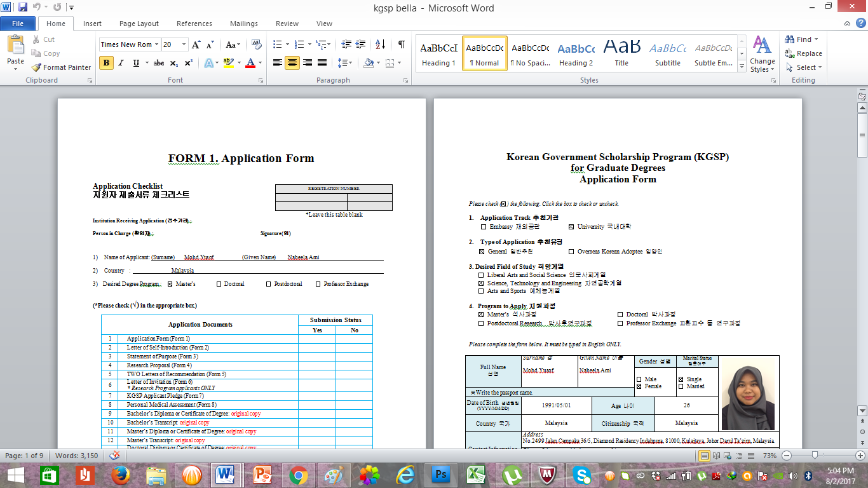This screenshot has width=868, height=488.
Task: Activate the Format Painter brush
Action: [x=62, y=67]
